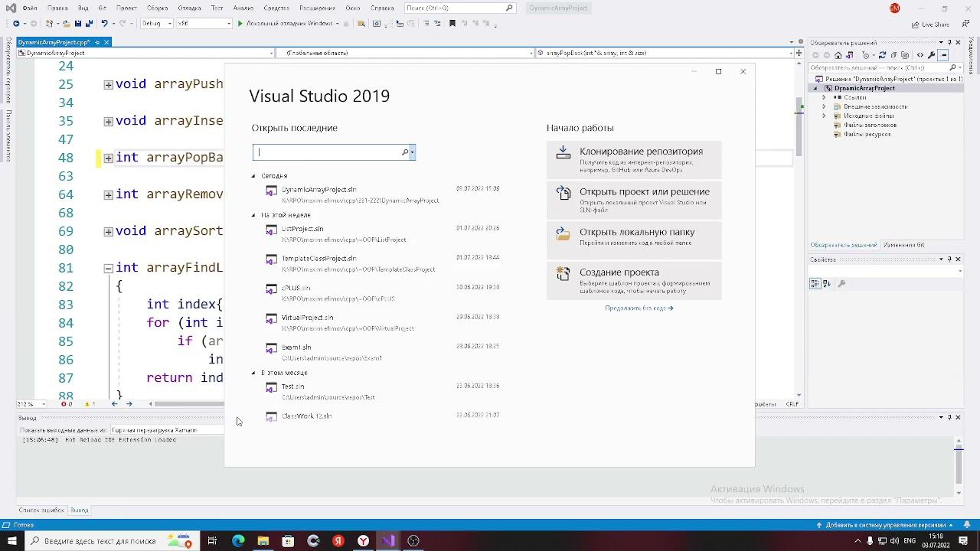This screenshot has width=980, height=551.
Task: Click the Alphabetical sort icon in Properties panel
Action: 827,284
